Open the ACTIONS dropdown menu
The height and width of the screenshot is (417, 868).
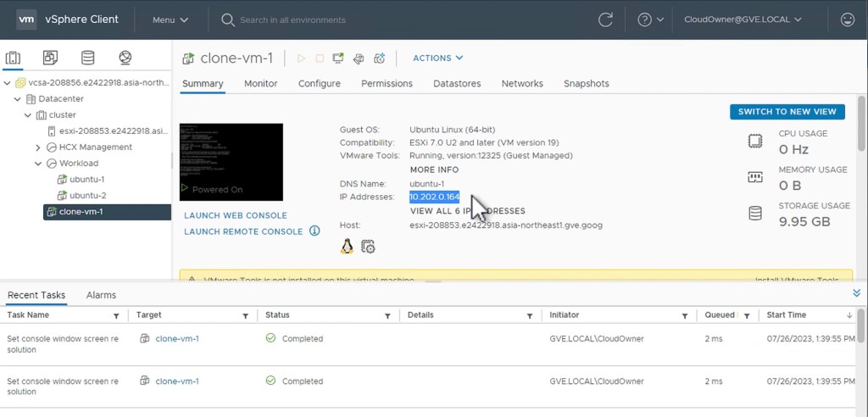tap(437, 58)
